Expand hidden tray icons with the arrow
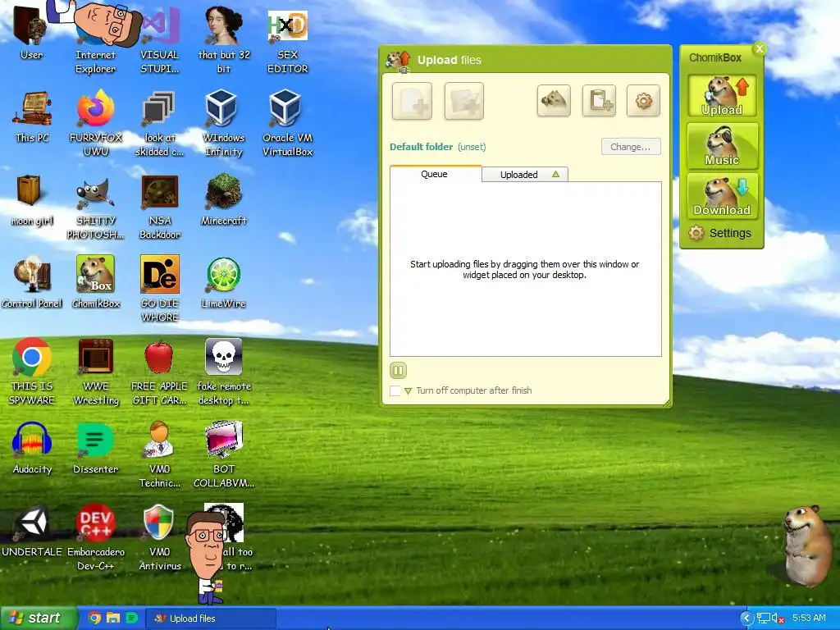The width and height of the screenshot is (840, 630). pyautogui.click(x=746, y=619)
